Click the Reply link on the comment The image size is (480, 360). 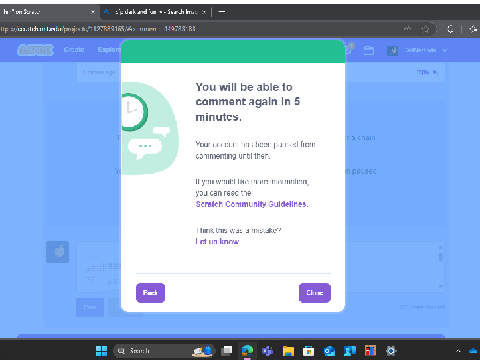pos(427,72)
